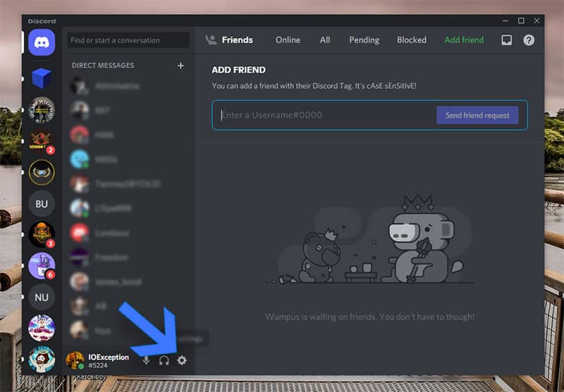Click Send friend request button
The height and width of the screenshot is (392, 564).
(x=477, y=115)
